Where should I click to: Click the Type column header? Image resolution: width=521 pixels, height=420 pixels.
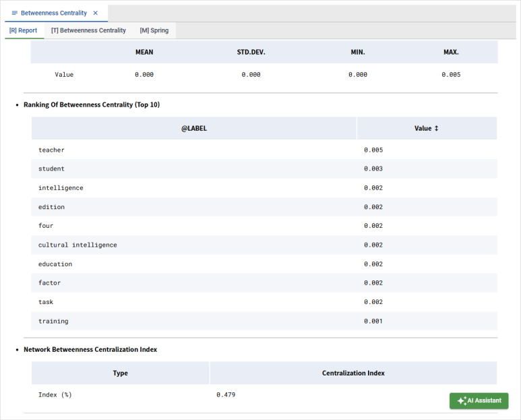120,373
